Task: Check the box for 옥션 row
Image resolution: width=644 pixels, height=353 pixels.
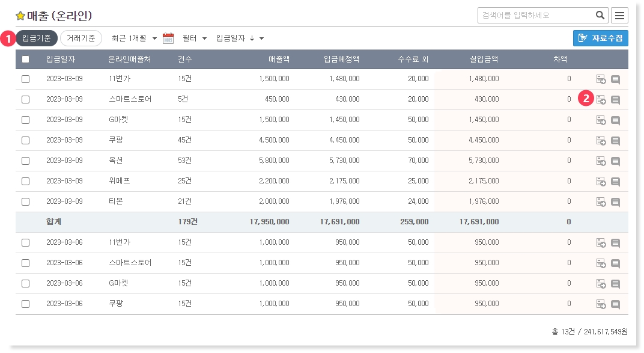Action: point(25,161)
